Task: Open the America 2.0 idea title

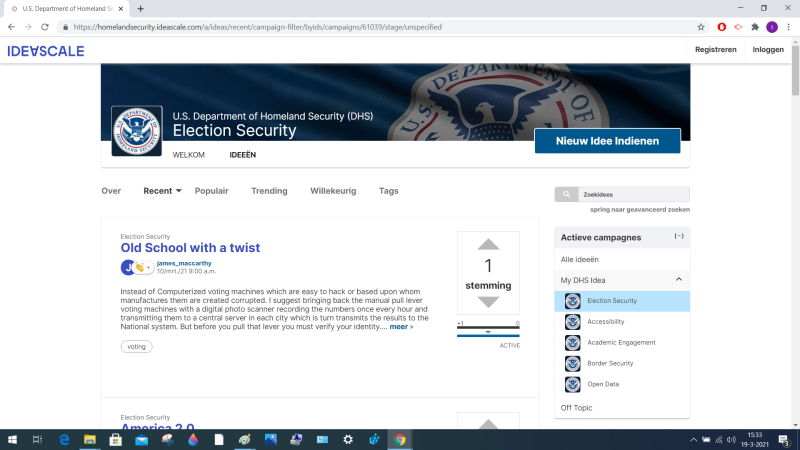Action: (x=157, y=427)
